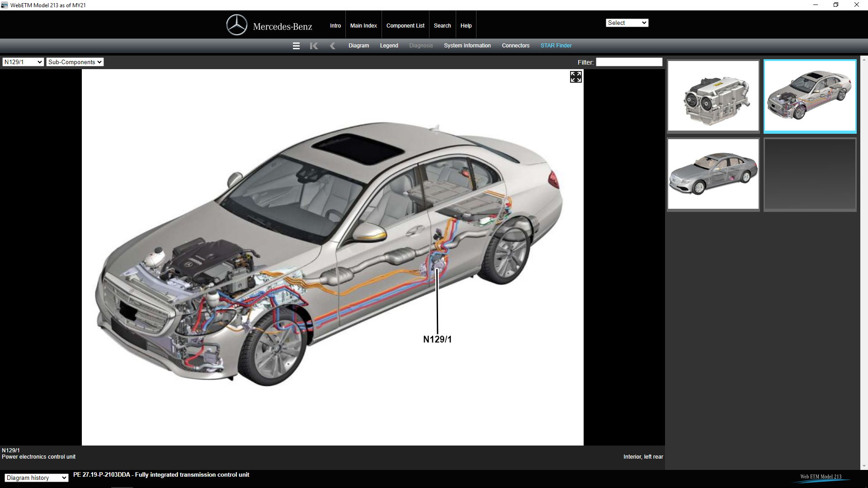Switch to the Legend tab
Image resolution: width=868 pixels, height=488 pixels.
point(389,46)
